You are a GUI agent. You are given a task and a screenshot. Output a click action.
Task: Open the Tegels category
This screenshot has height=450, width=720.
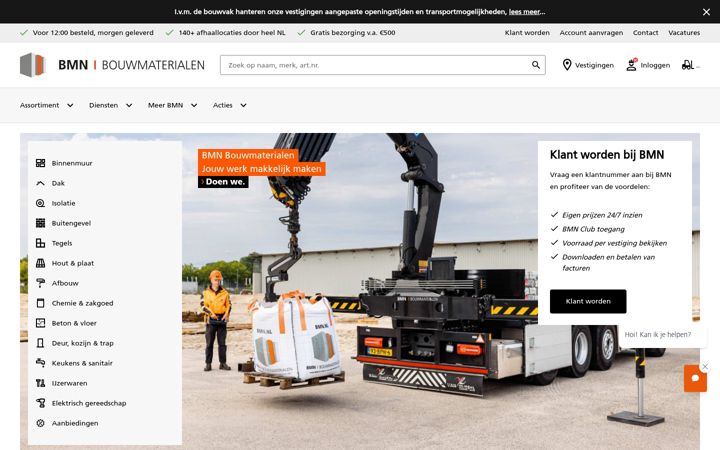coord(62,243)
